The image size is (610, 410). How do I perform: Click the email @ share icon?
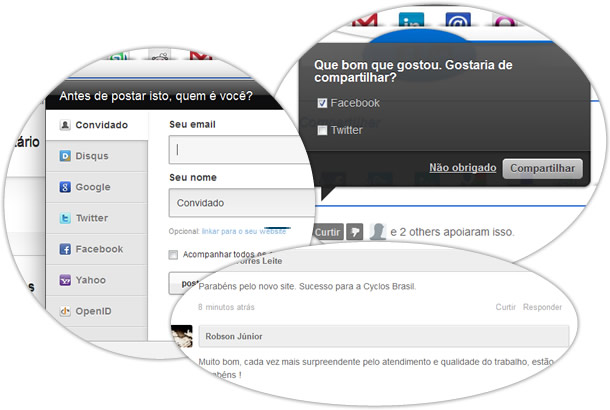[x=458, y=19]
